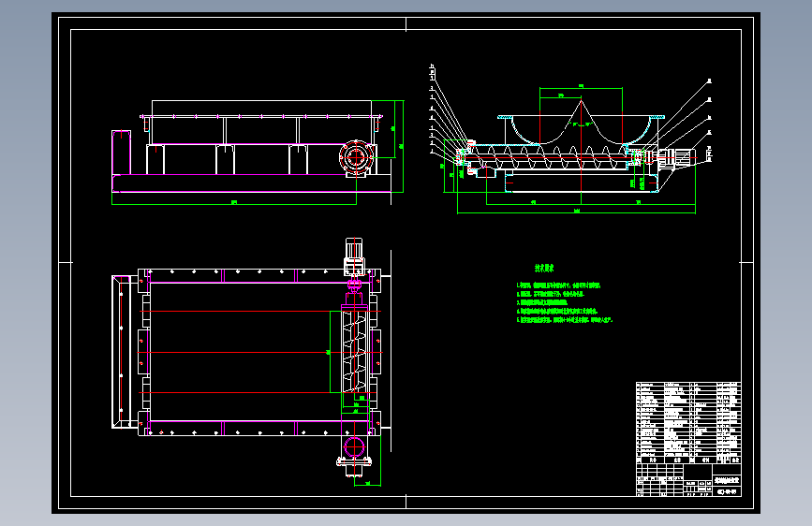Screen dimensions: 812x526
Task: Click the length dimension under the elevation view
Action: (234, 203)
